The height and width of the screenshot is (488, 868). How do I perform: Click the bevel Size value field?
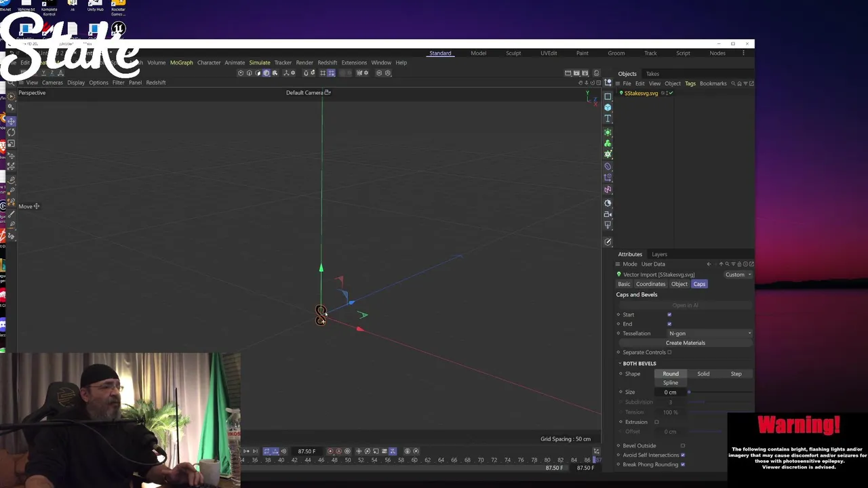point(671,392)
